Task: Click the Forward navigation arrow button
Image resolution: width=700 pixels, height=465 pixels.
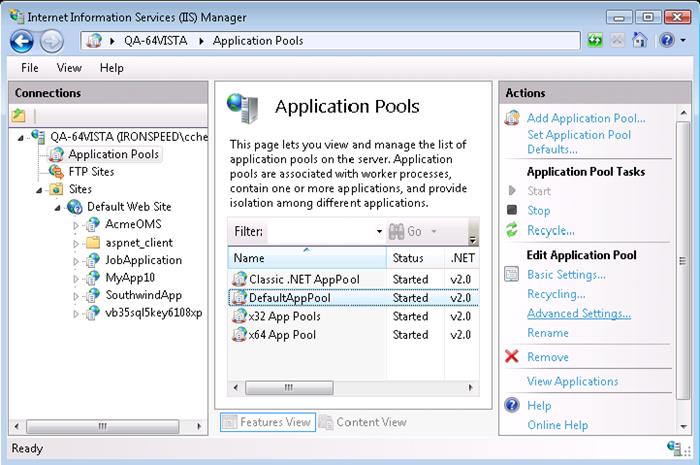Action: 51,42
